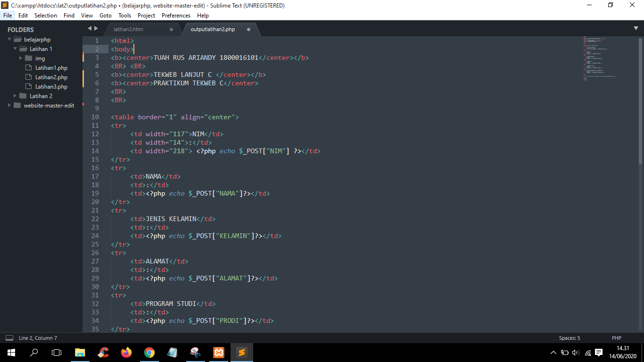644x362 pixels.
Task: Open Latihan1.php in the sidebar
Action: [51, 68]
